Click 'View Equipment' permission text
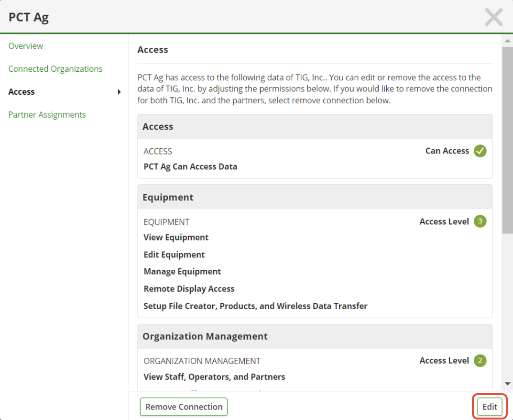This screenshot has height=420, width=513. (x=176, y=237)
